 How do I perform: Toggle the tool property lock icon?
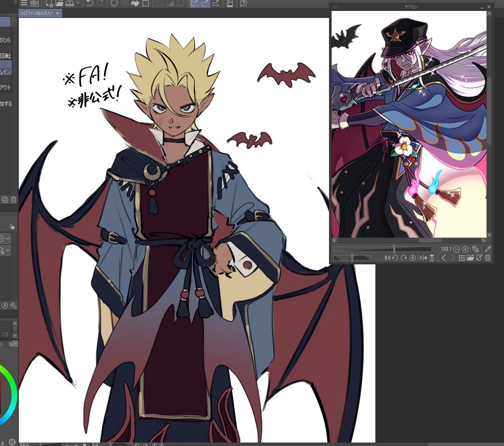coord(12,226)
